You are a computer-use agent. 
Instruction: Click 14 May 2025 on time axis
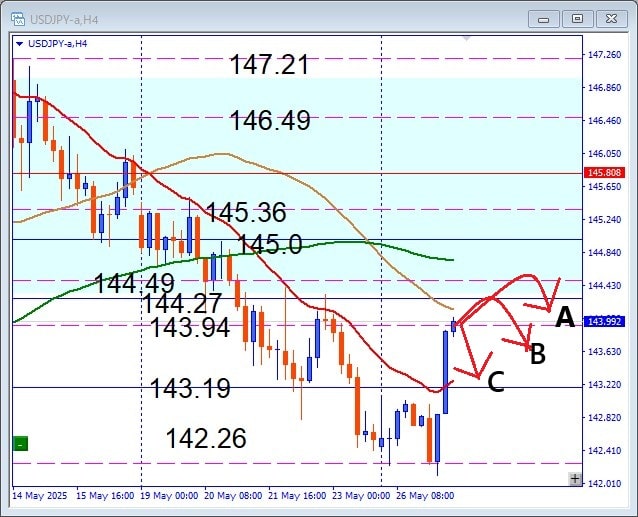click(x=39, y=496)
